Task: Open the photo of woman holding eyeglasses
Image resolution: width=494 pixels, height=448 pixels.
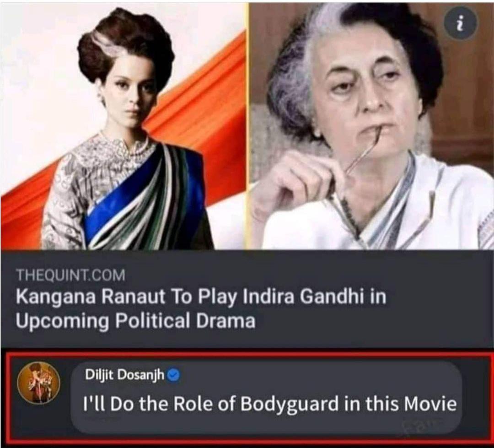Action: (x=371, y=127)
